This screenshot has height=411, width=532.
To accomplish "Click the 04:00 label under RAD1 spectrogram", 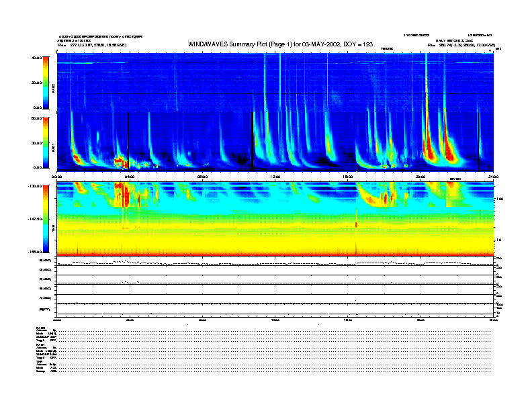I will 130,177.
